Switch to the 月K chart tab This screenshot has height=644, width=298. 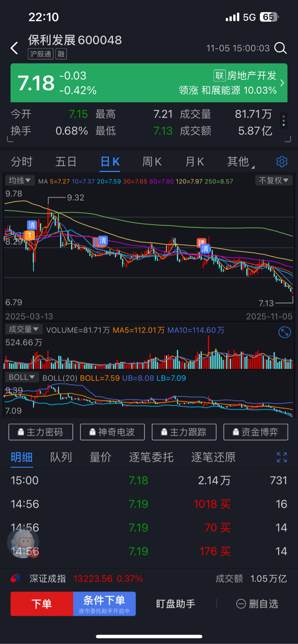195,162
